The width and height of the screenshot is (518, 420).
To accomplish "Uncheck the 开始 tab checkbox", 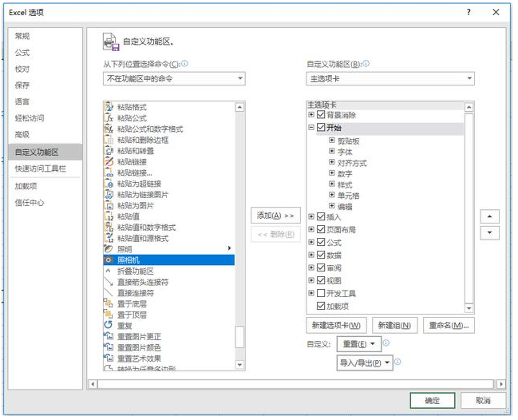I will [321, 128].
